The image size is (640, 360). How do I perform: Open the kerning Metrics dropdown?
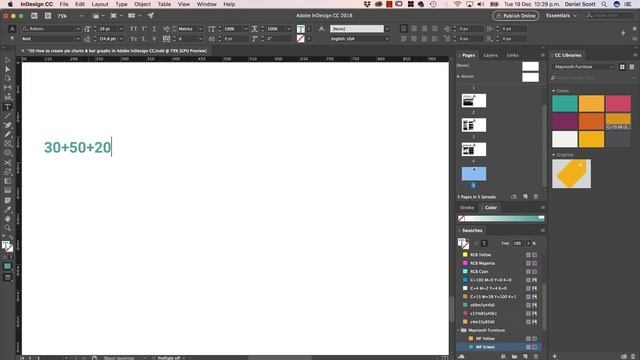tap(200, 29)
